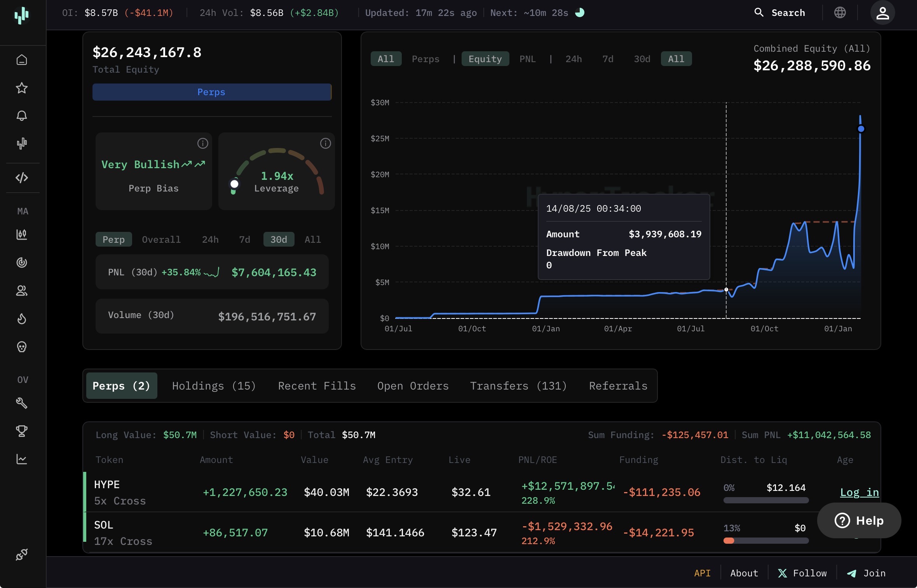Click the user profile avatar icon
Screen dimensions: 917x588
[x=882, y=13]
